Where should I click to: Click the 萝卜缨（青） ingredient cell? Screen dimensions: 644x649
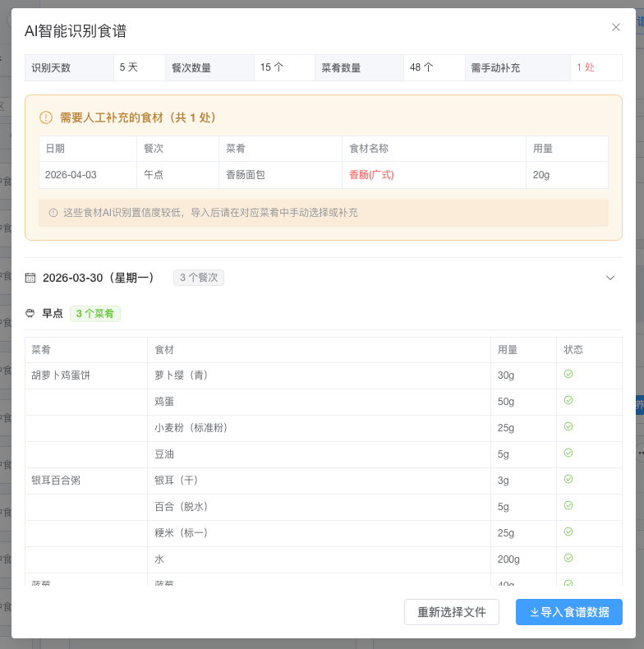coord(319,375)
